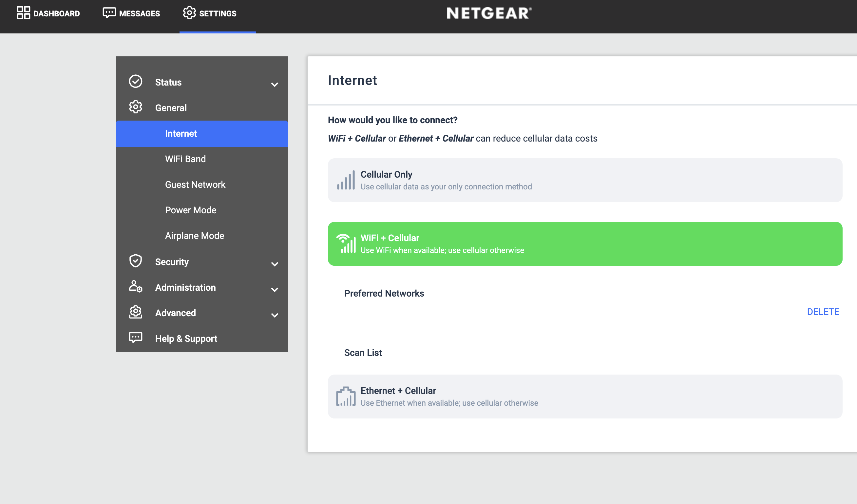Click the DELETE link for preferred networks
The height and width of the screenshot is (504, 857).
pos(823,312)
